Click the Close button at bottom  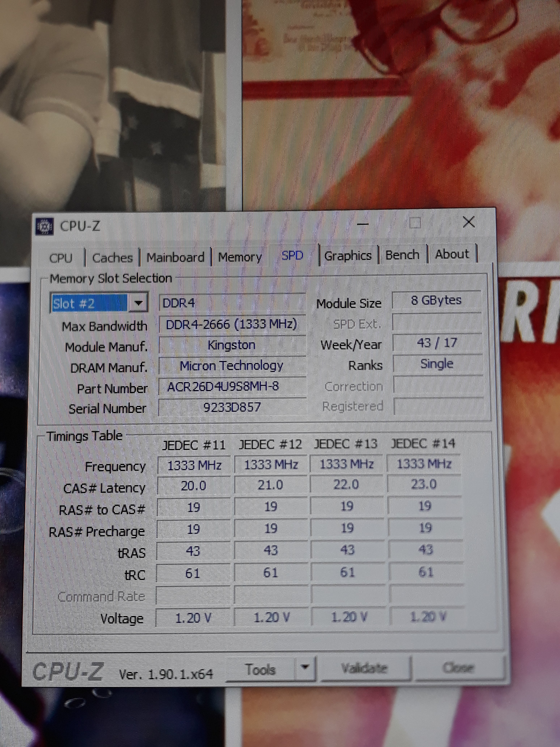[458, 667]
